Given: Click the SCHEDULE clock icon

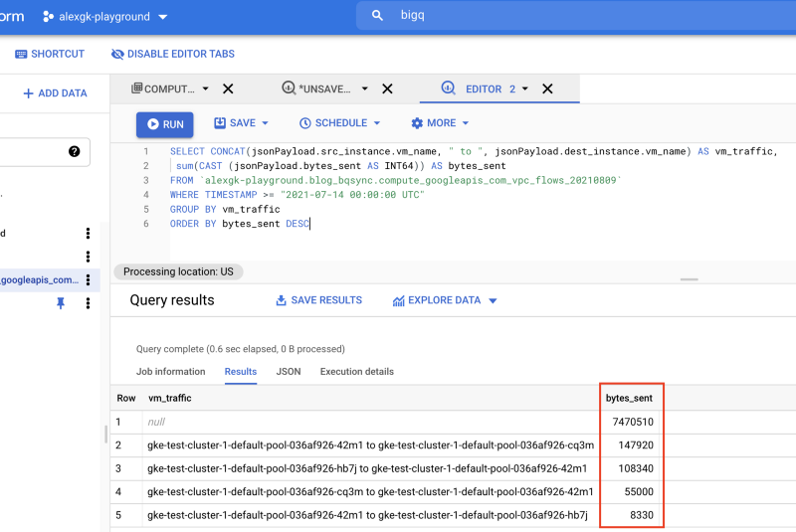Looking at the screenshot, I should tap(304, 123).
